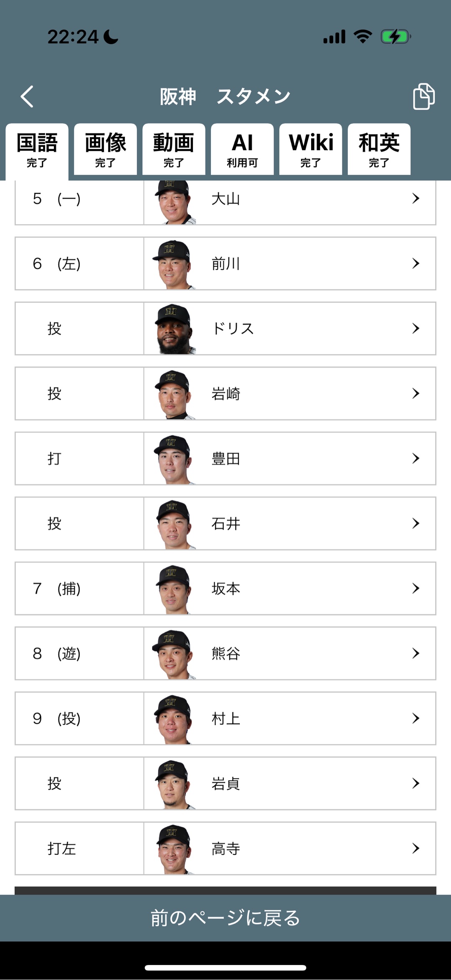Expand the 大山 row chevron
The height and width of the screenshot is (980, 451).
(416, 199)
